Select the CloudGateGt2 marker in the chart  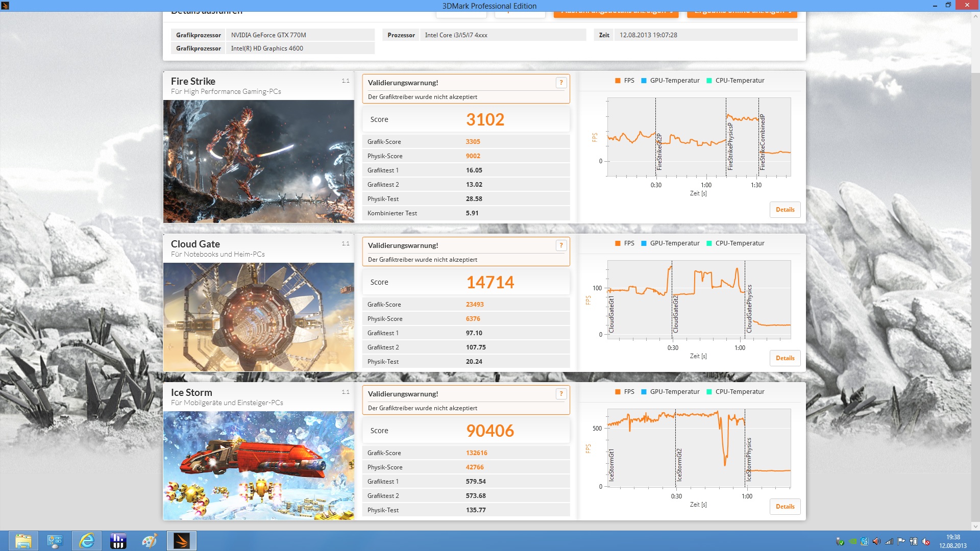(675, 314)
